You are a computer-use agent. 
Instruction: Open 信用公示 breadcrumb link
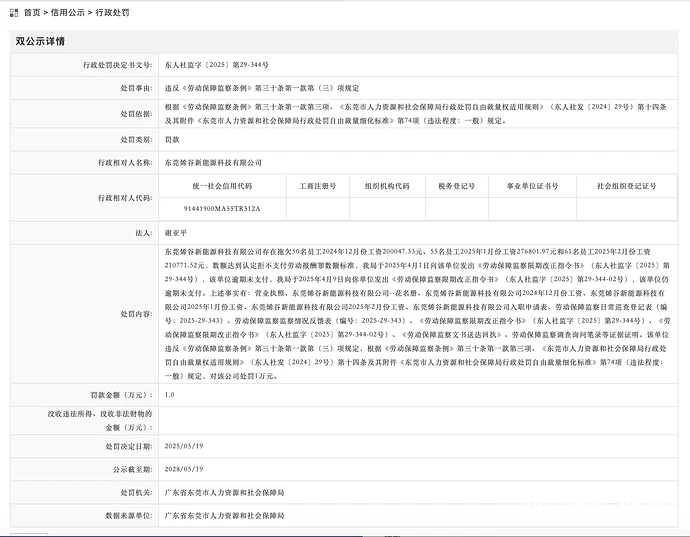67,12
